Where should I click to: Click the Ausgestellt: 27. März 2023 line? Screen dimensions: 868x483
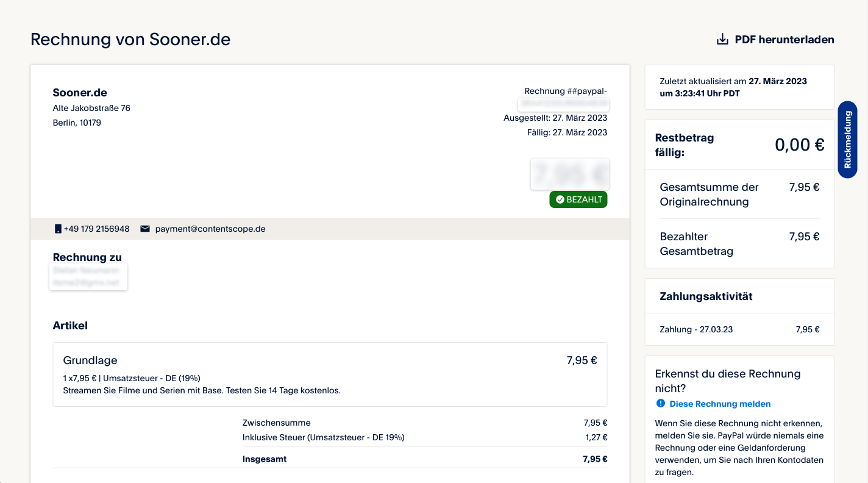click(555, 118)
